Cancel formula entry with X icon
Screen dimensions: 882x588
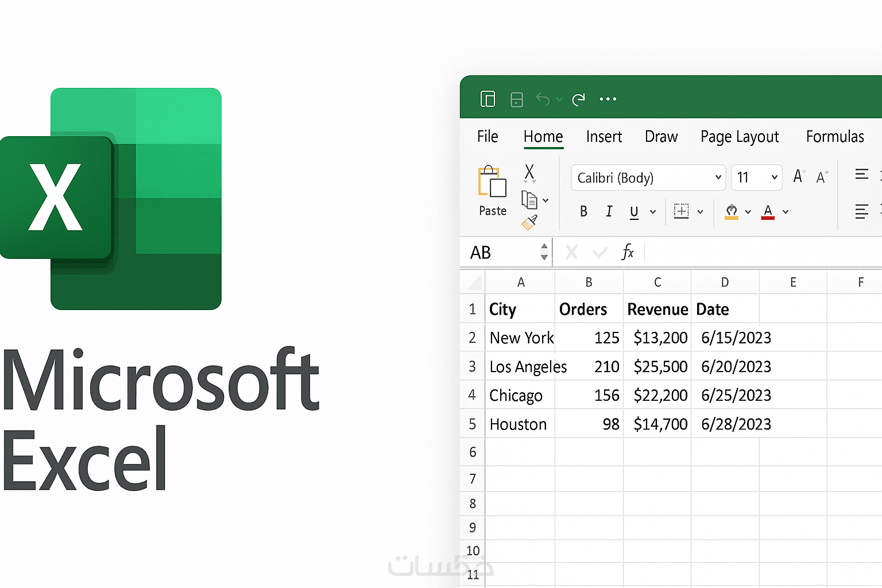click(571, 252)
